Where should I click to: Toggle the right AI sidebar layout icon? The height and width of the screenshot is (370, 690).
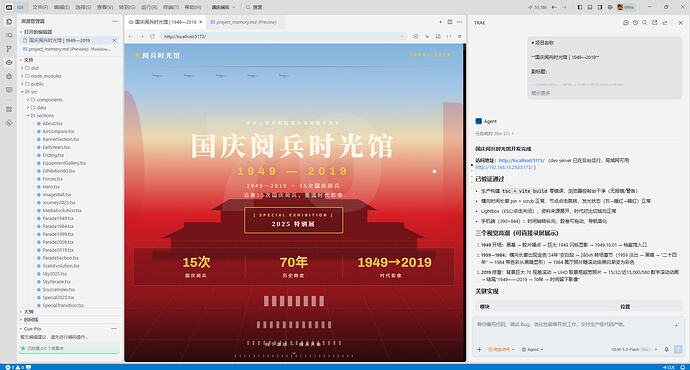click(x=600, y=7)
